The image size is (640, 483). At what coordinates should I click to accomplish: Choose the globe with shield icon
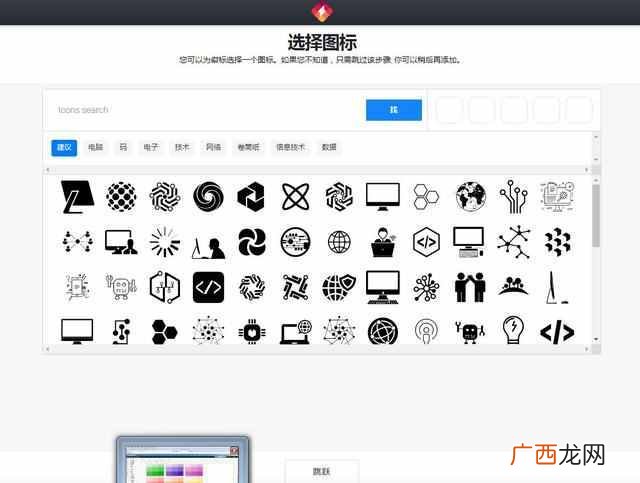tap(339, 287)
